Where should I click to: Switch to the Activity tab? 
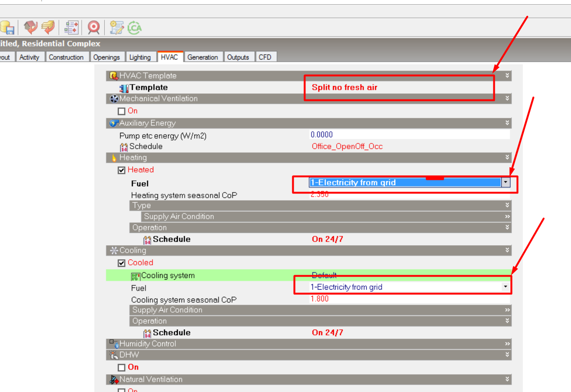(29, 57)
